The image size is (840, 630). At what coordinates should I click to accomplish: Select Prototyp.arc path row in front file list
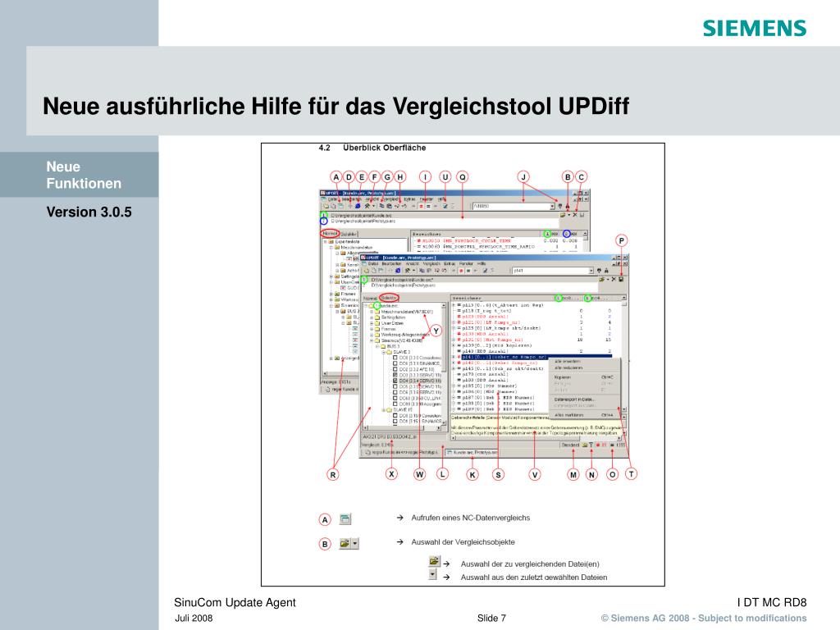point(479,285)
